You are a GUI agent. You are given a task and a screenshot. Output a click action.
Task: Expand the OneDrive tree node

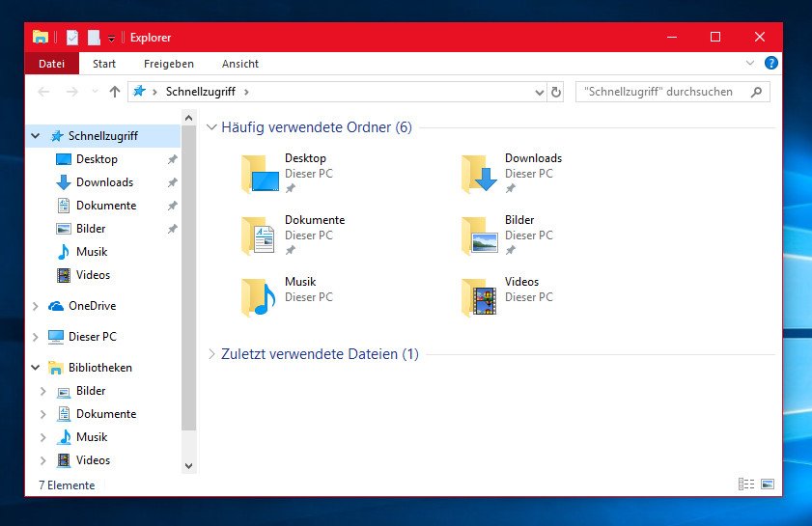[36, 306]
